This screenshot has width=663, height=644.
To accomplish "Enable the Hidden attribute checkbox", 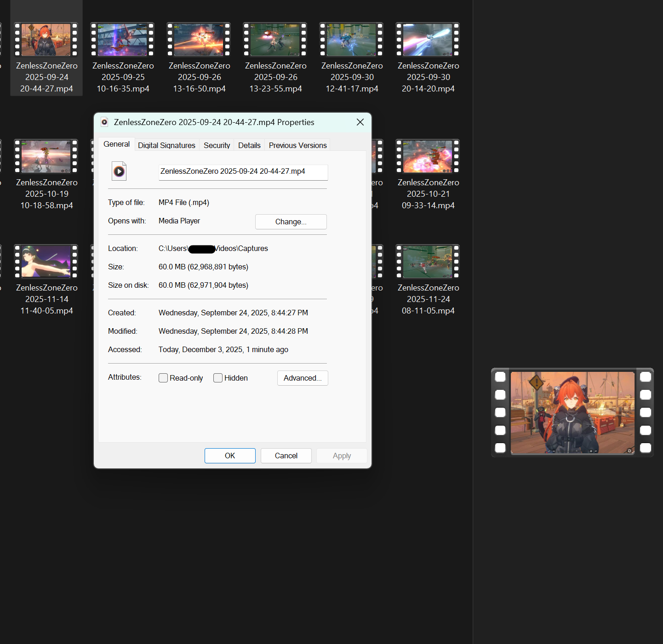I will (x=218, y=378).
